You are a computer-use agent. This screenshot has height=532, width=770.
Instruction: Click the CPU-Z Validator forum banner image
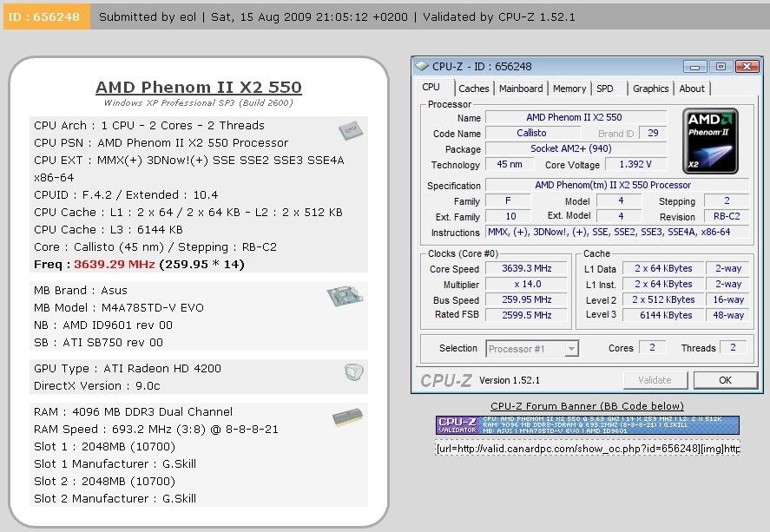pos(587,427)
